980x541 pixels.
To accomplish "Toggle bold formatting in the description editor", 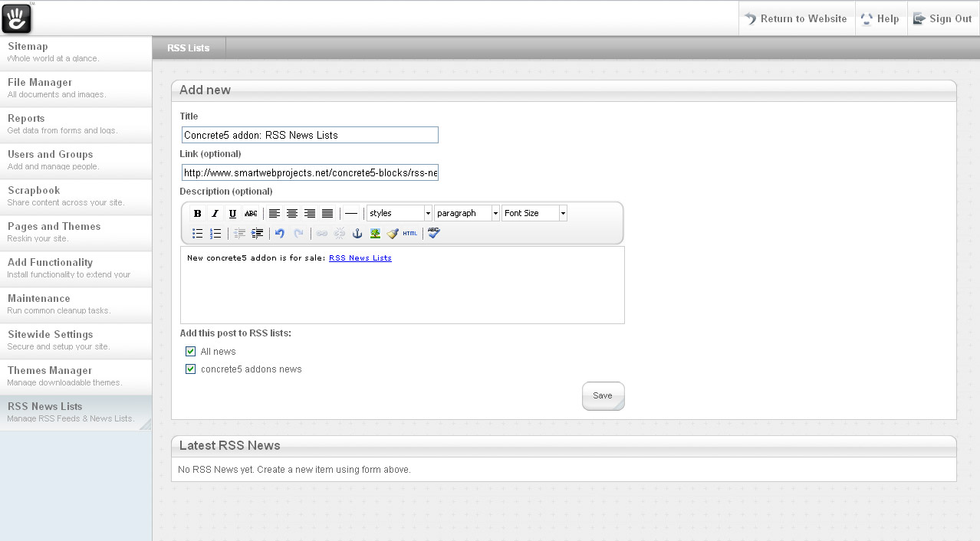I will tap(197, 214).
